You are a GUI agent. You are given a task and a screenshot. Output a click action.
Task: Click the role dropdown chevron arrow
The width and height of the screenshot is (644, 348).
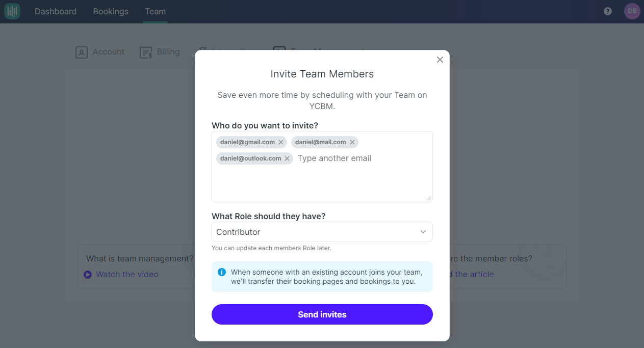[x=423, y=232]
